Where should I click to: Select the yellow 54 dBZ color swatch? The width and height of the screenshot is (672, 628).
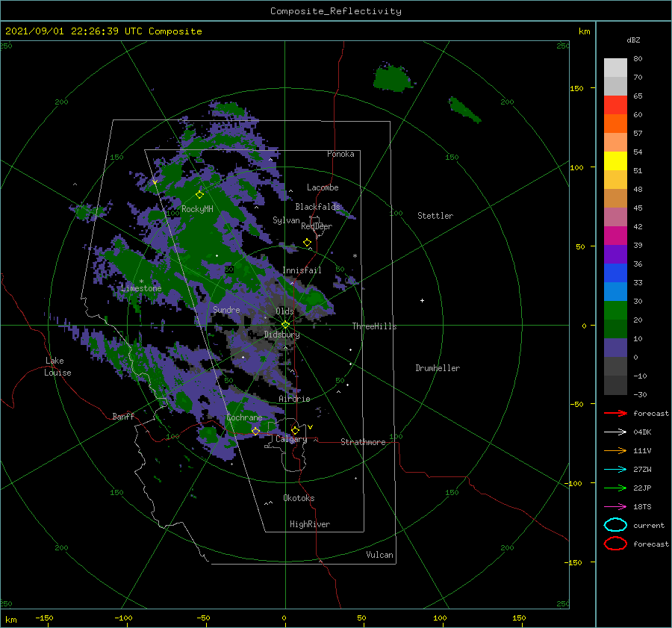click(615, 161)
